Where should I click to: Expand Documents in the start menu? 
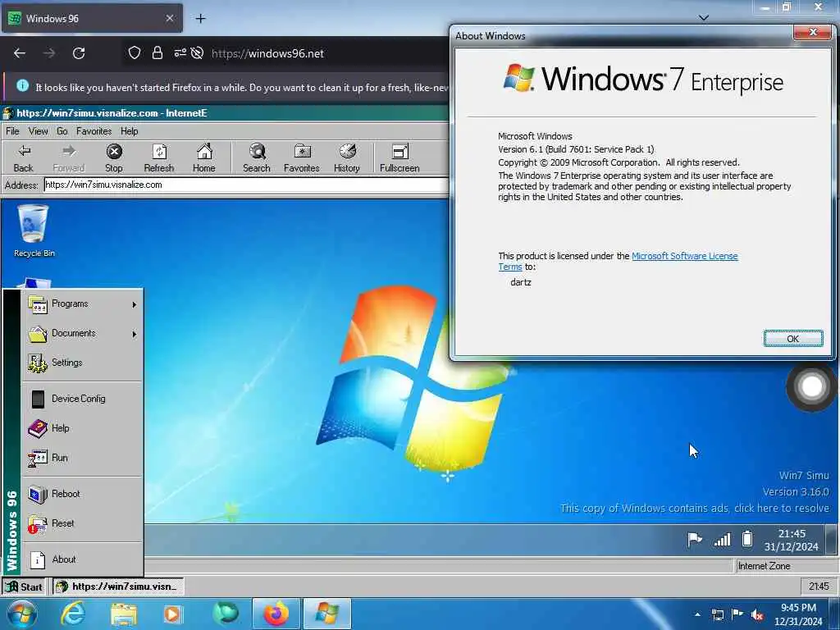82,334
